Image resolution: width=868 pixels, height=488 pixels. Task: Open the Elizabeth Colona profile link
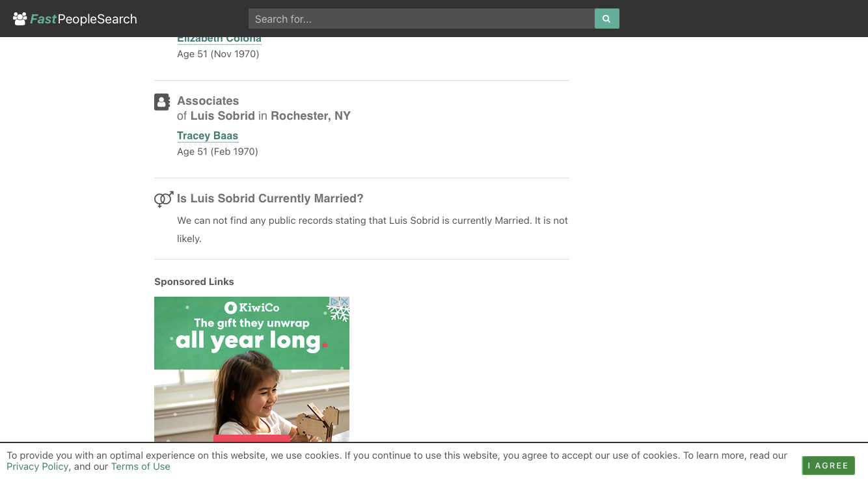pos(219,40)
